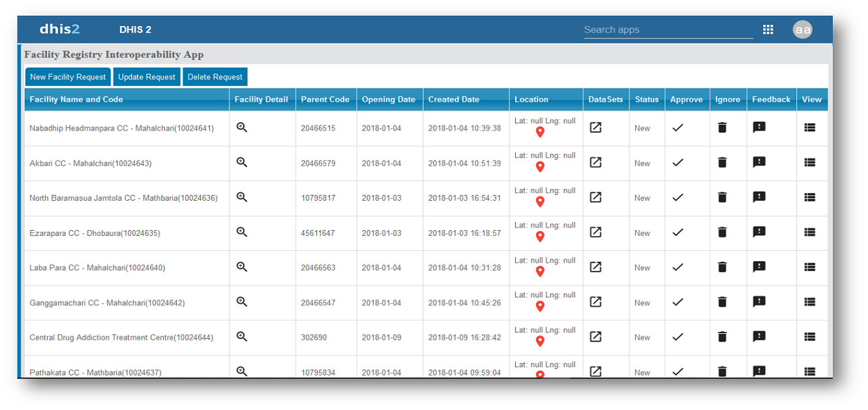Select parent code 20466579

318,164
